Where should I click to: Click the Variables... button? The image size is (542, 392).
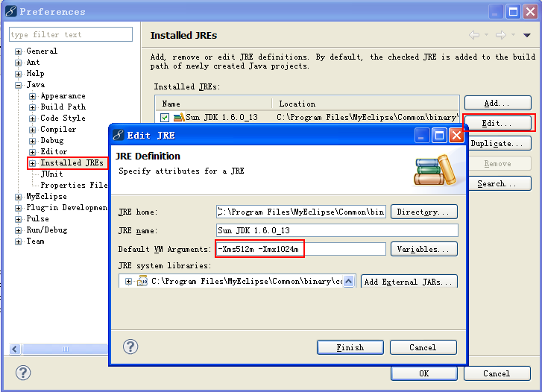coord(423,249)
